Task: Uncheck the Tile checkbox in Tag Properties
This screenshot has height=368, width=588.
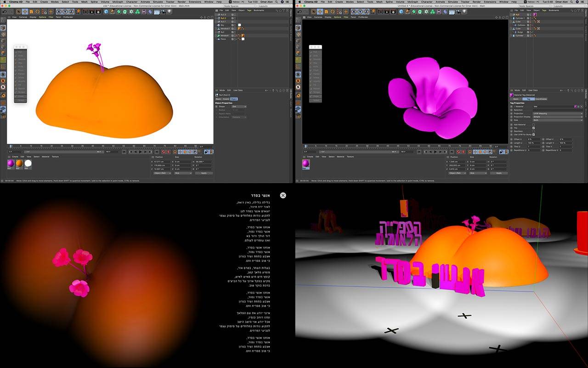Action: [x=533, y=128]
